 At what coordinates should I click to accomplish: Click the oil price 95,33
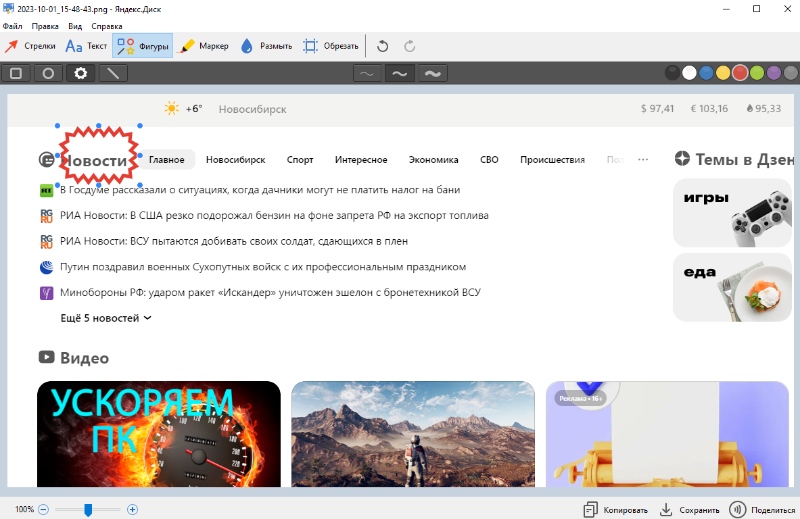[x=764, y=109]
